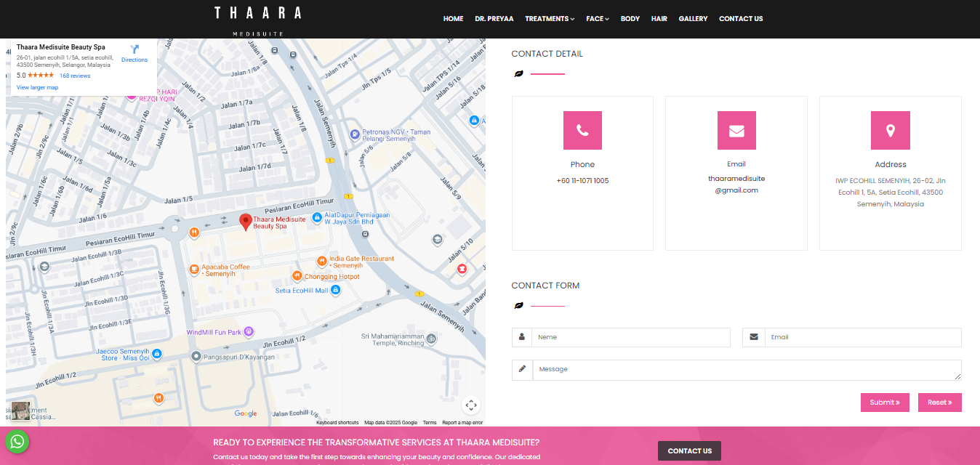Click the Directions icon on the map card
The image size is (980, 465).
(134, 49)
